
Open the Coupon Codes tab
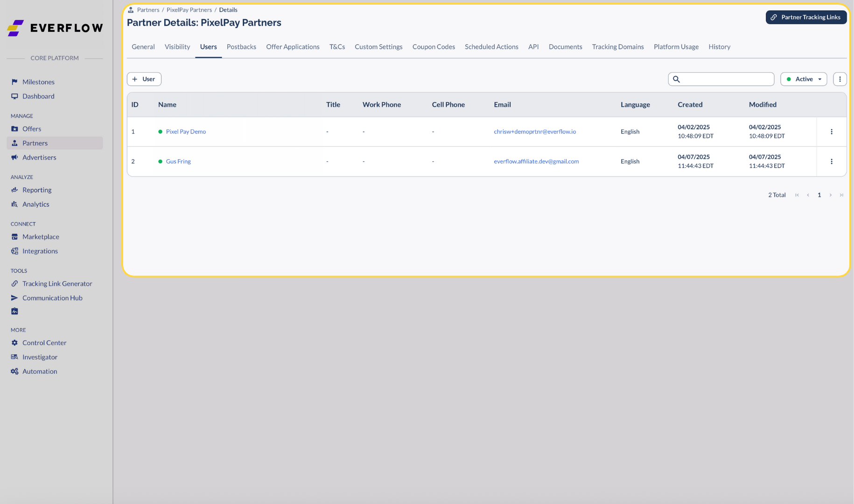[434, 47]
